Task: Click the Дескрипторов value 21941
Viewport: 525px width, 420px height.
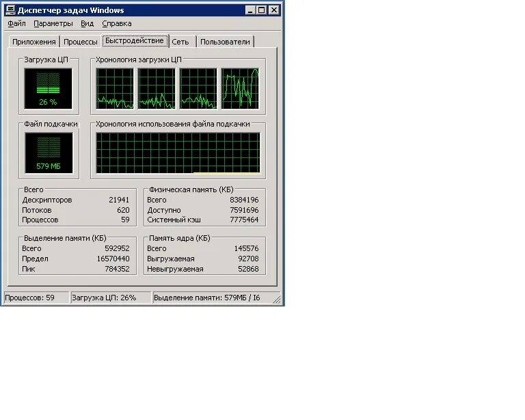Action: (x=119, y=200)
